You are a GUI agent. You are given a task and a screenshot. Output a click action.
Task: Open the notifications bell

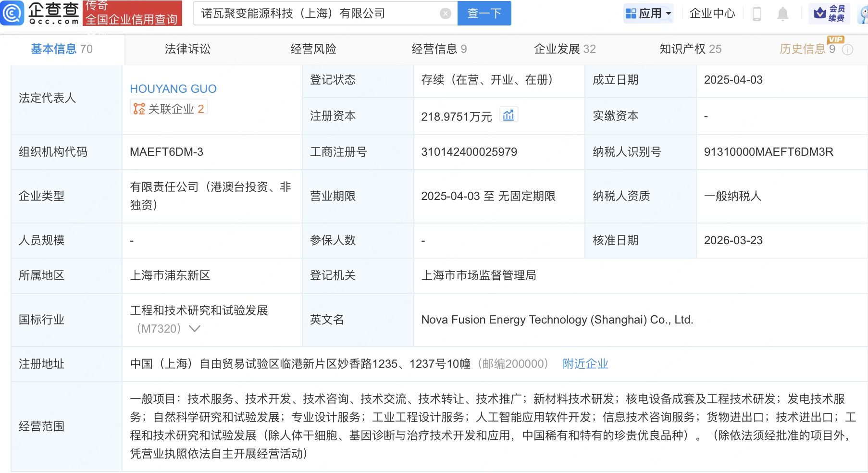[x=782, y=14]
